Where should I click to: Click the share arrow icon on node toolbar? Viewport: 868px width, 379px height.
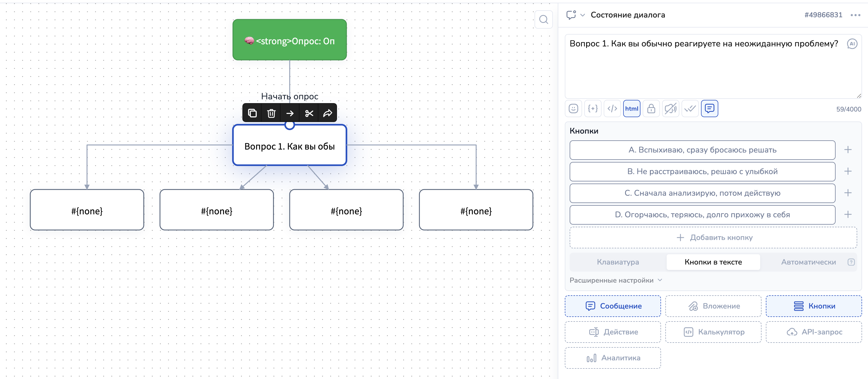[x=328, y=113]
